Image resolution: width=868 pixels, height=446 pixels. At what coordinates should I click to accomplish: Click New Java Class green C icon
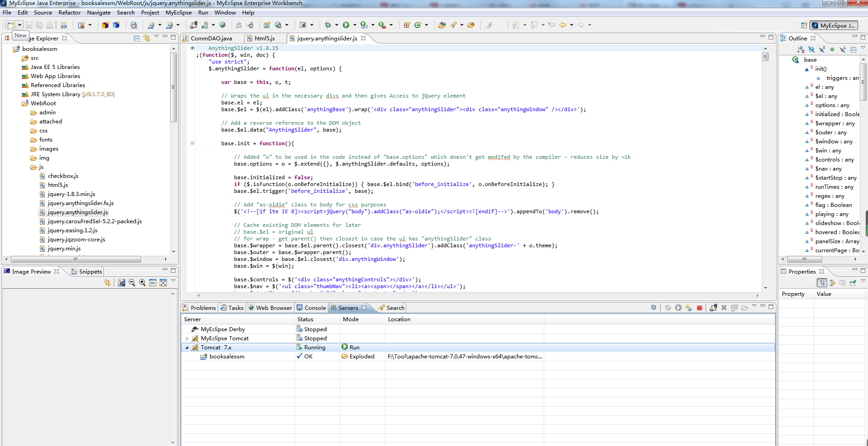(418, 25)
